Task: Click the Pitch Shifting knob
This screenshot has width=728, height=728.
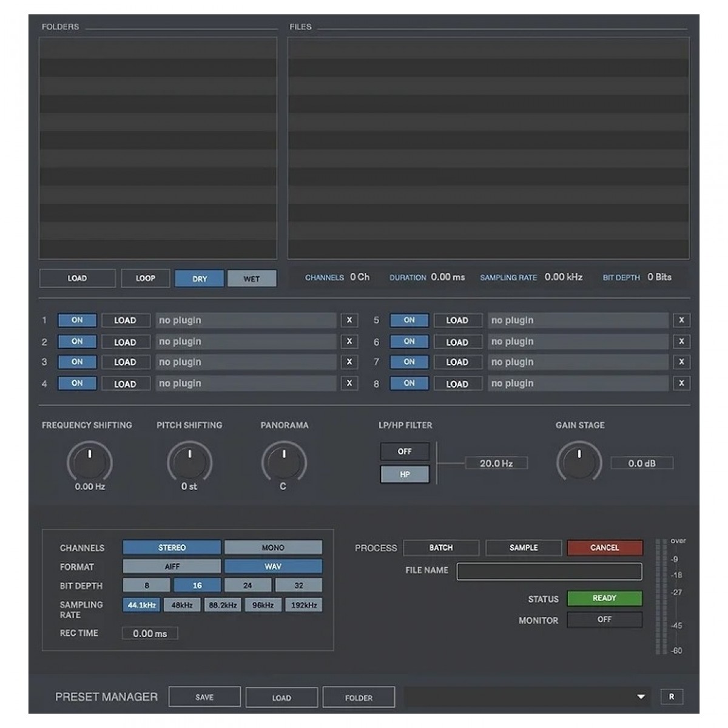Action: tap(189, 462)
